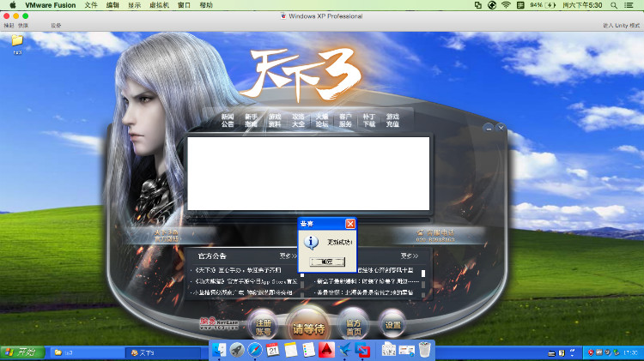Open third news row in right panel
This screenshot has width=644, height=361.
pyautogui.click(x=364, y=292)
